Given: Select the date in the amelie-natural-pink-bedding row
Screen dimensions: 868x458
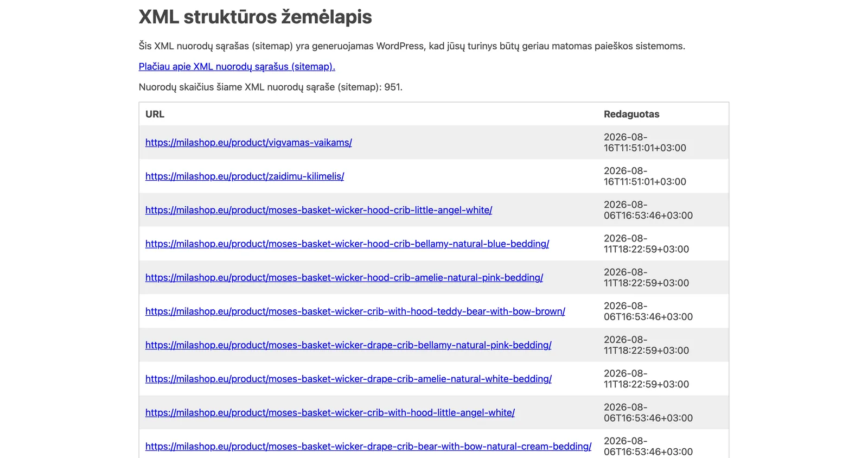Looking at the screenshot, I should tap(647, 277).
